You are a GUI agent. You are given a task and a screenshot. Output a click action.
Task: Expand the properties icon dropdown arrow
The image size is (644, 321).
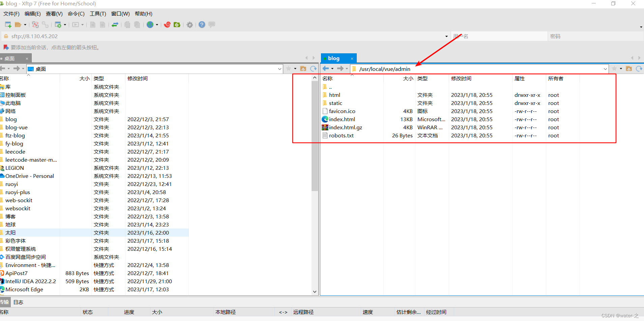tap(65, 25)
